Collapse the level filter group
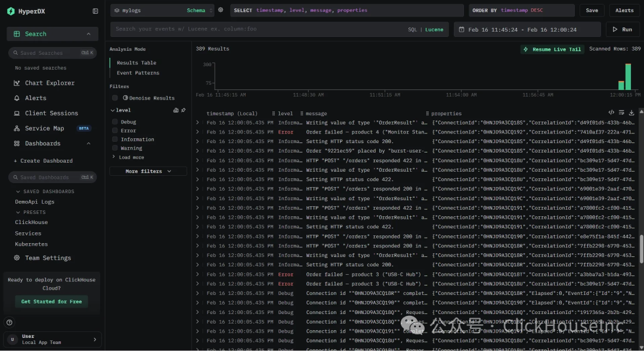The image size is (644, 351). tap(113, 110)
